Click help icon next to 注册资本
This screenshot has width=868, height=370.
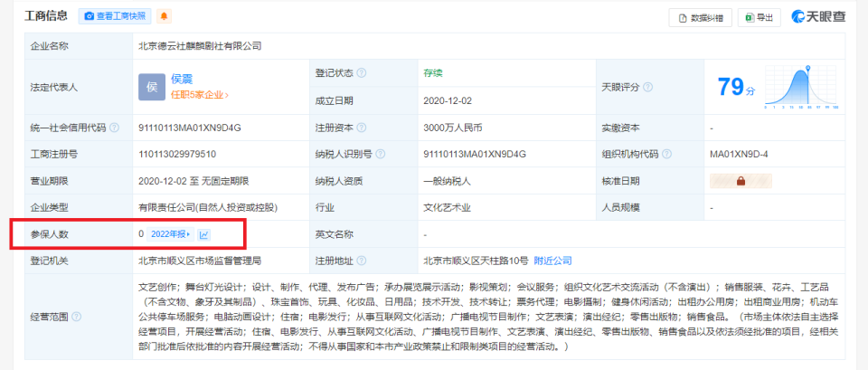point(361,128)
